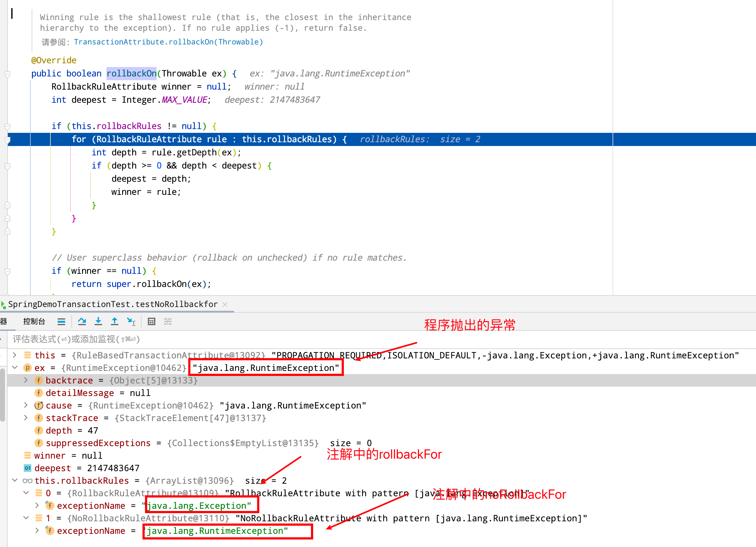Screen dimensions: 756x547
Task: Click the Trace Current Stream Chain icon
Action: coord(168,321)
